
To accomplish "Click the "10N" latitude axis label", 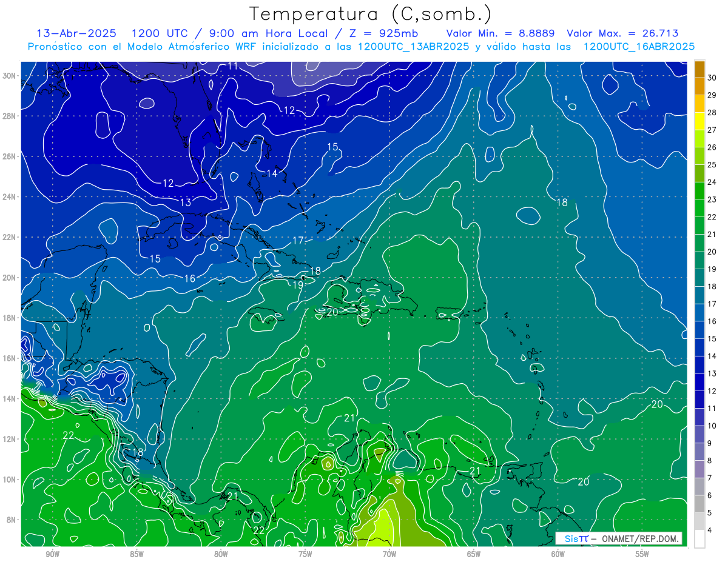I will [x=10, y=480].
